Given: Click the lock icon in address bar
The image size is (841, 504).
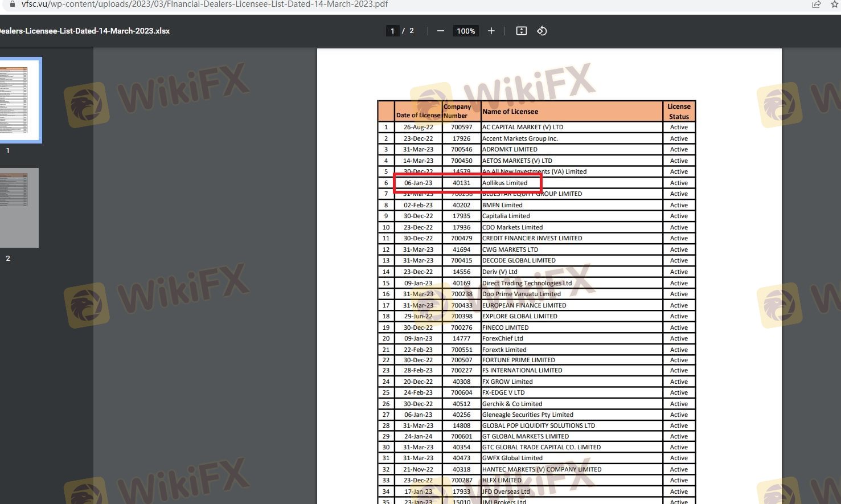Looking at the screenshot, I should point(13,4).
